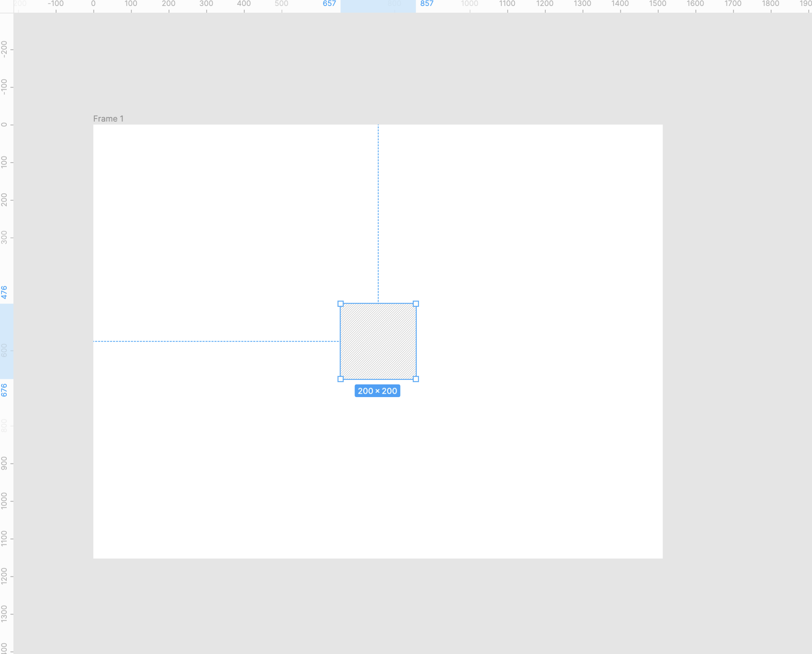Click the highlighted blue span on the top ruler
The height and width of the screenshot is (654, 812).
pyautogui.click(x=378, y=6)
